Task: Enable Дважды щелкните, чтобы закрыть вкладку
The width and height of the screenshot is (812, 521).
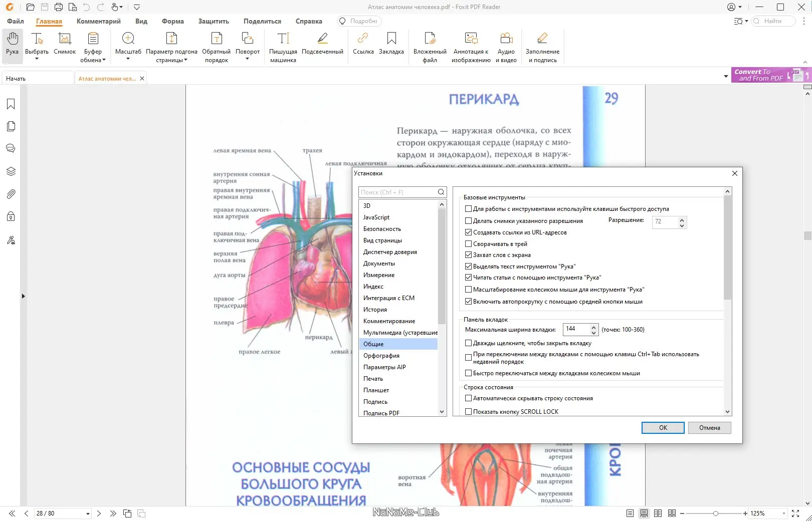Action: click(468, 343)
